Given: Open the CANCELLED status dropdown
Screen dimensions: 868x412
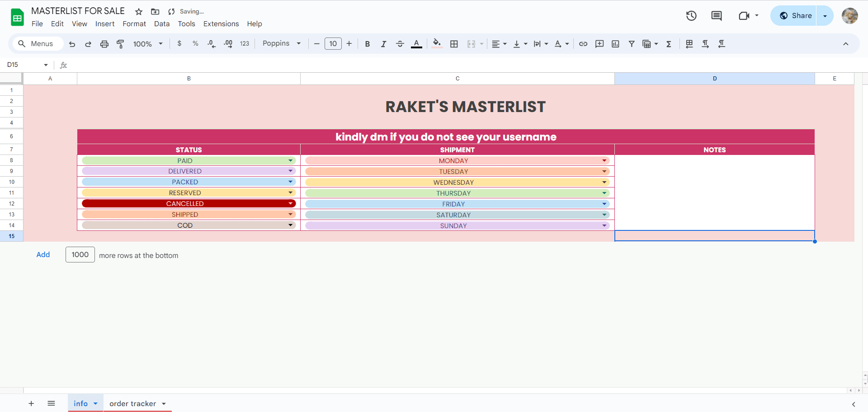Looking at the screenshot, I should 290,204.
